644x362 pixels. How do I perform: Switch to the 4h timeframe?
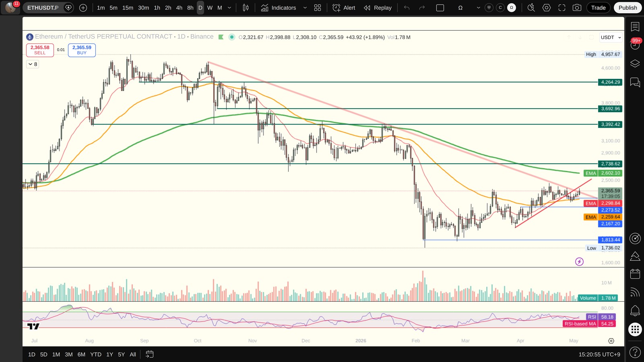[179, 8]
